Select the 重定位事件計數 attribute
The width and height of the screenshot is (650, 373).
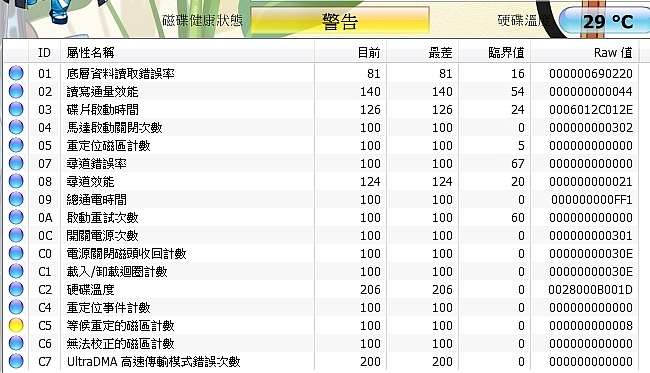coord(108,308)
